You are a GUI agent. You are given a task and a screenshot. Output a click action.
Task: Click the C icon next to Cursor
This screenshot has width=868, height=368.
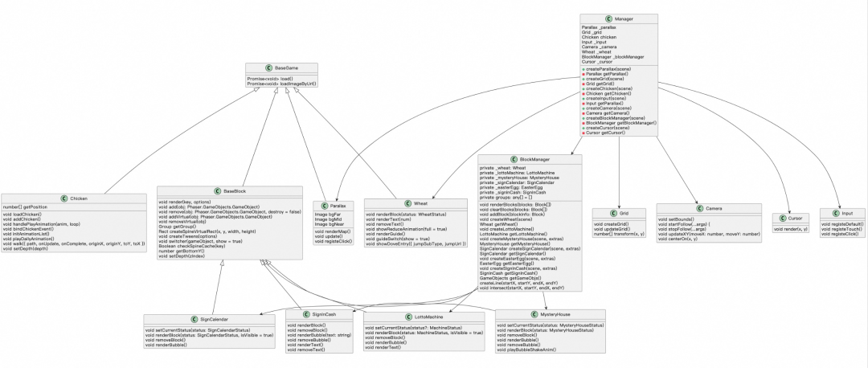point(781,218)
